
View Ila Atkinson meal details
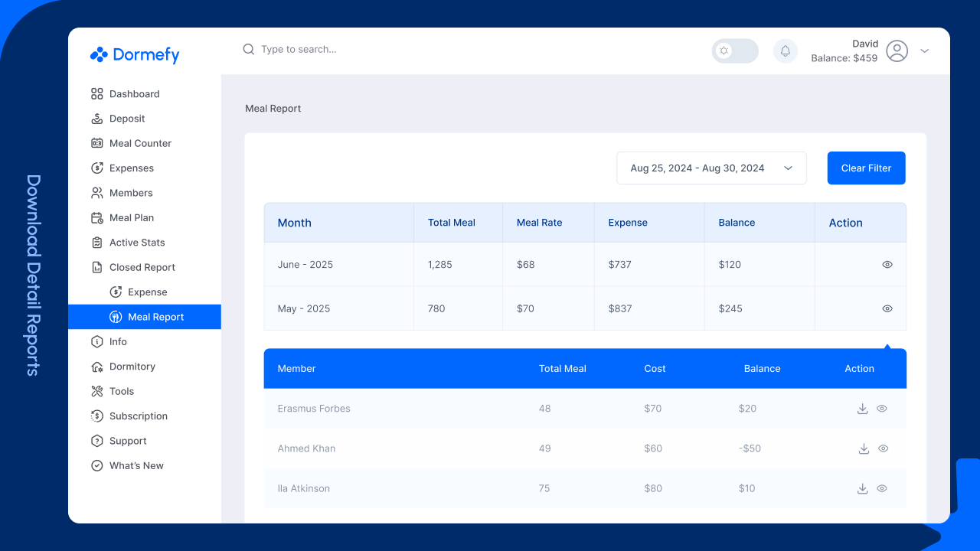(x=882, y=488)
